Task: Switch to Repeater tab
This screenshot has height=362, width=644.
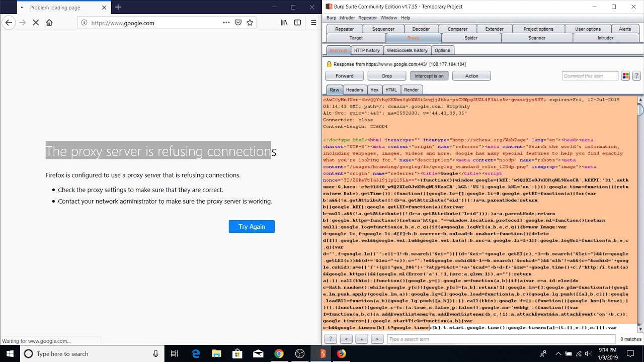Action: 345,29
